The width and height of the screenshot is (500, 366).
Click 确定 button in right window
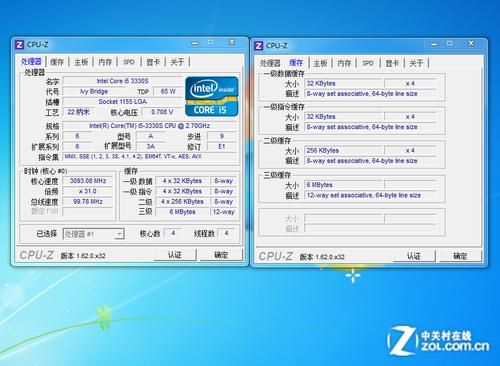click(460, 256)
